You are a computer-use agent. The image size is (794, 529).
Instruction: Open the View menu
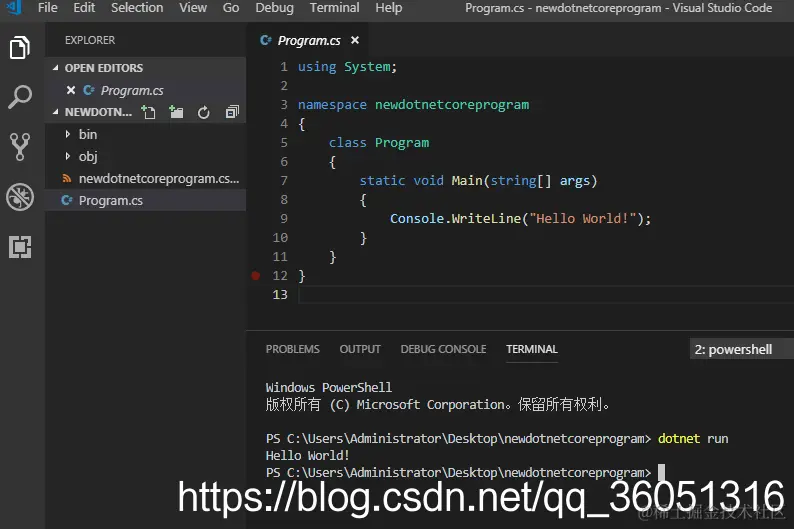click(x=193, y=8)
